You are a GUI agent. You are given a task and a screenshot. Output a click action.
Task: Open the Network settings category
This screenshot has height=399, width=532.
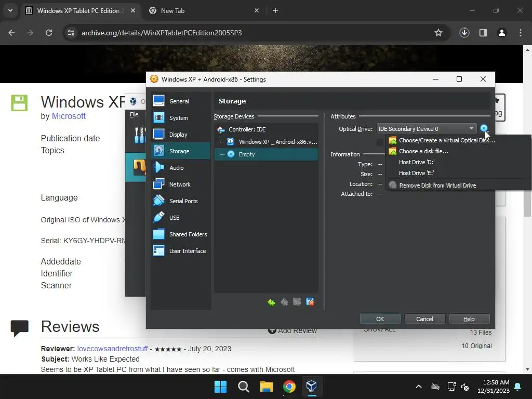click(180, 184)
